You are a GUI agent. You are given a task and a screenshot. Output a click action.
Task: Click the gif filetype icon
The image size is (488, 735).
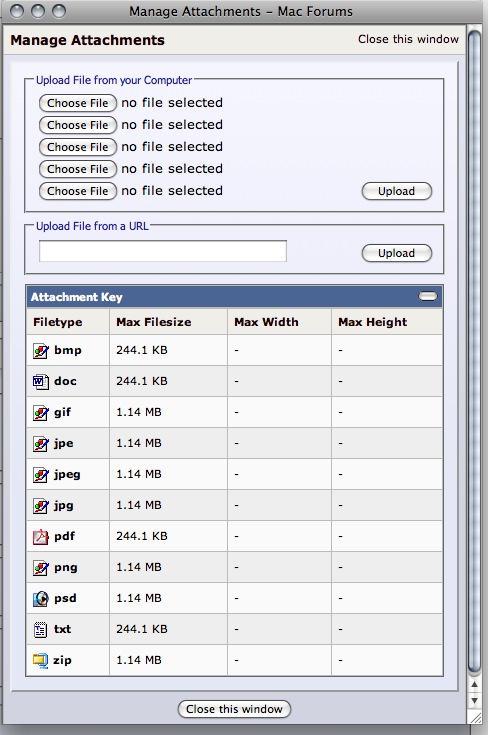coord(41,412)
